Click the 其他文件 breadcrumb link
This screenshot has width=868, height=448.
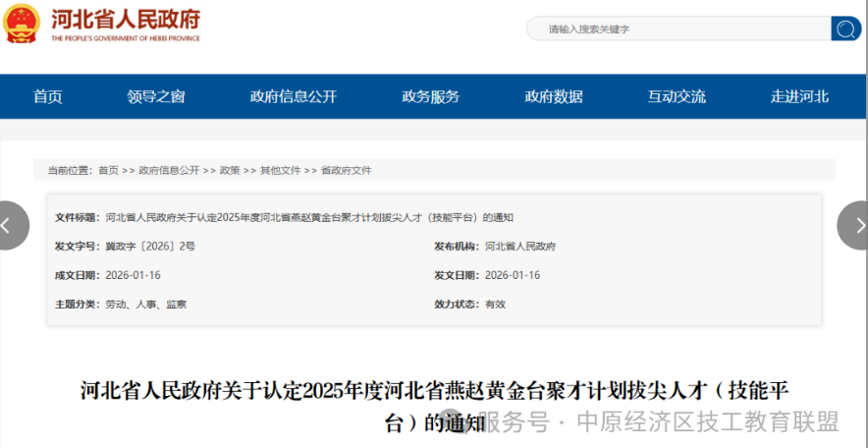[x=280, y=170]
